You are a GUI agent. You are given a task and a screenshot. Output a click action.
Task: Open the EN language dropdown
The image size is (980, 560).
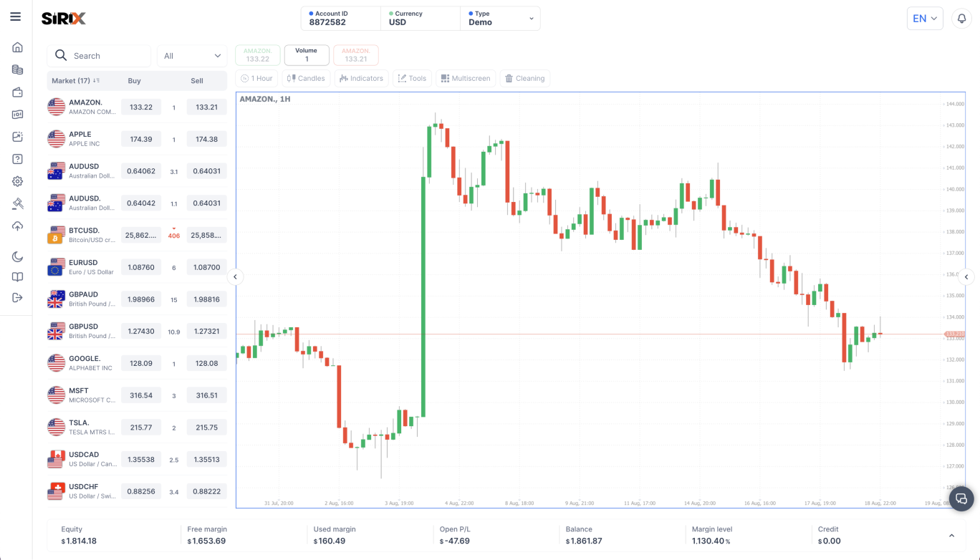[x=924, y=19]
